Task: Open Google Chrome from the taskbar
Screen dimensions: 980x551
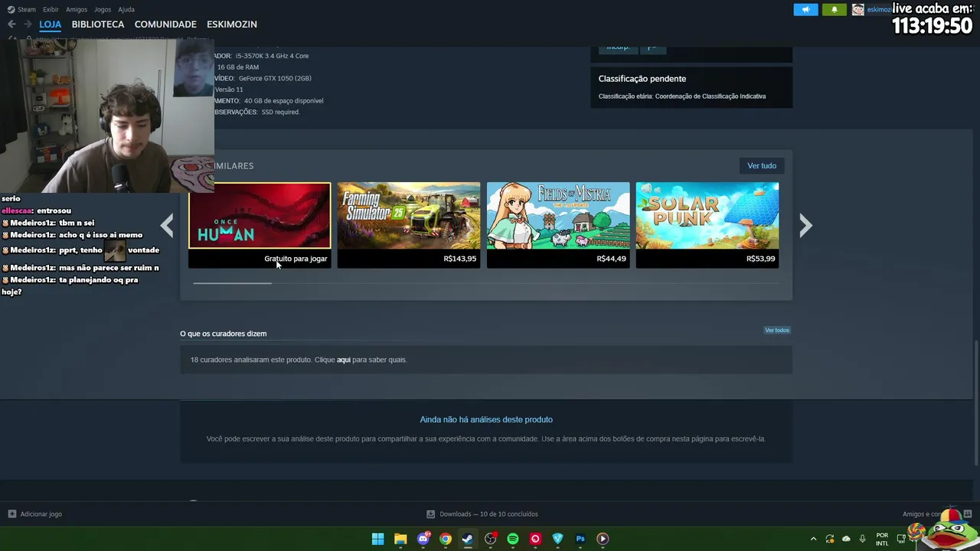Action: pyautogui.click(x=446, y=539)
